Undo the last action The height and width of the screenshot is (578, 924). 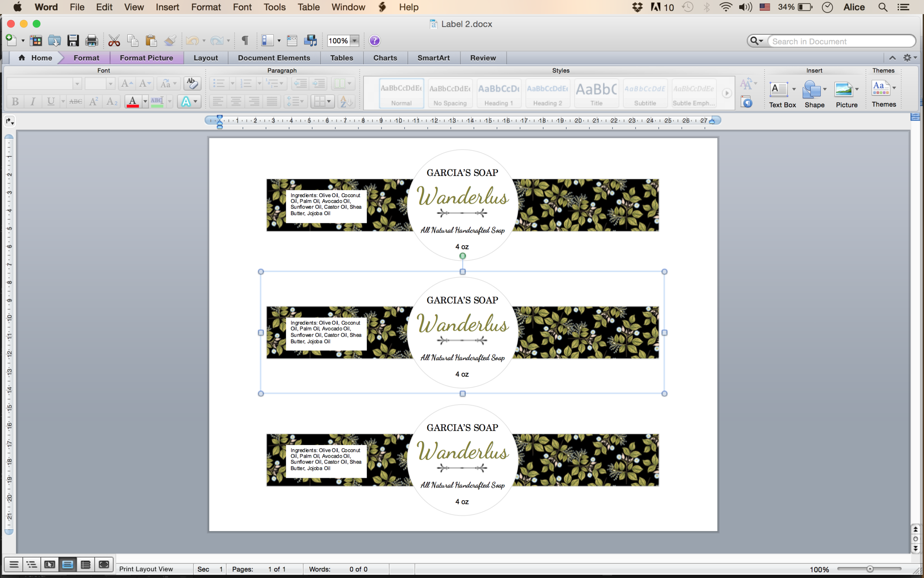[192, 40]
